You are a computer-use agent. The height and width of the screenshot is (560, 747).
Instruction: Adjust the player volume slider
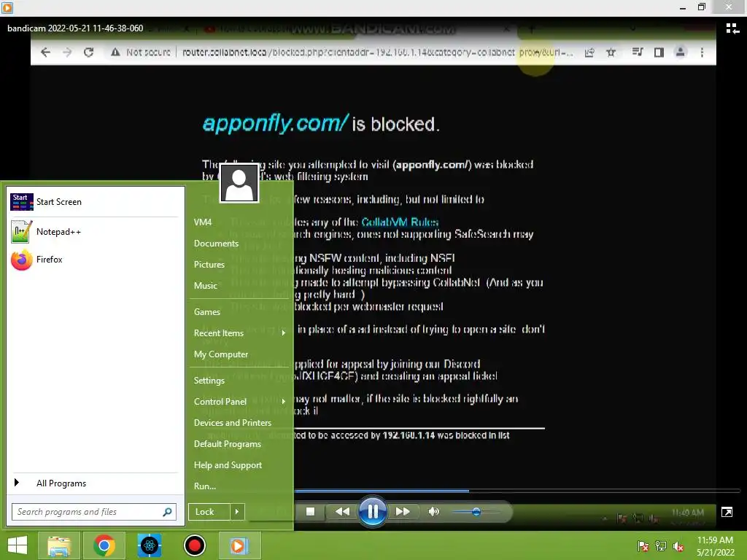point(476,512)
